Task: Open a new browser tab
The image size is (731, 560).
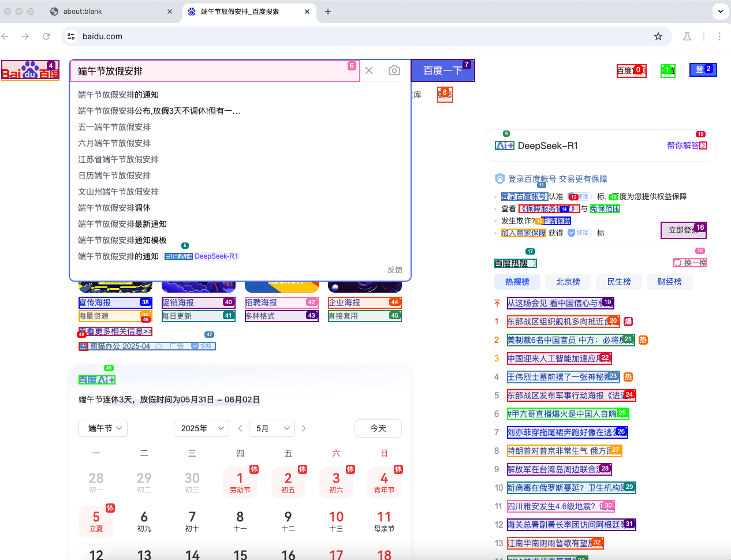Action: coord(328,12)
